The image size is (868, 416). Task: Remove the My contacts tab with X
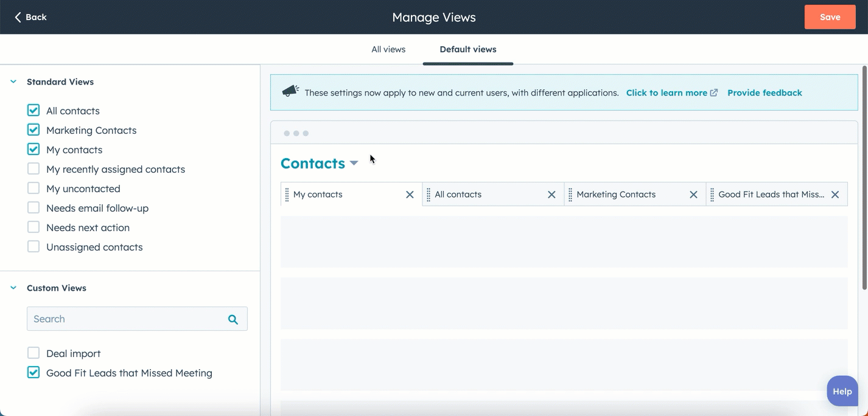410,195
